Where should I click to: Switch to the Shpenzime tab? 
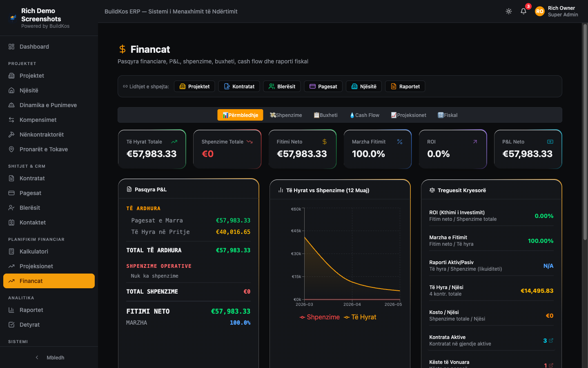point(286,115)
